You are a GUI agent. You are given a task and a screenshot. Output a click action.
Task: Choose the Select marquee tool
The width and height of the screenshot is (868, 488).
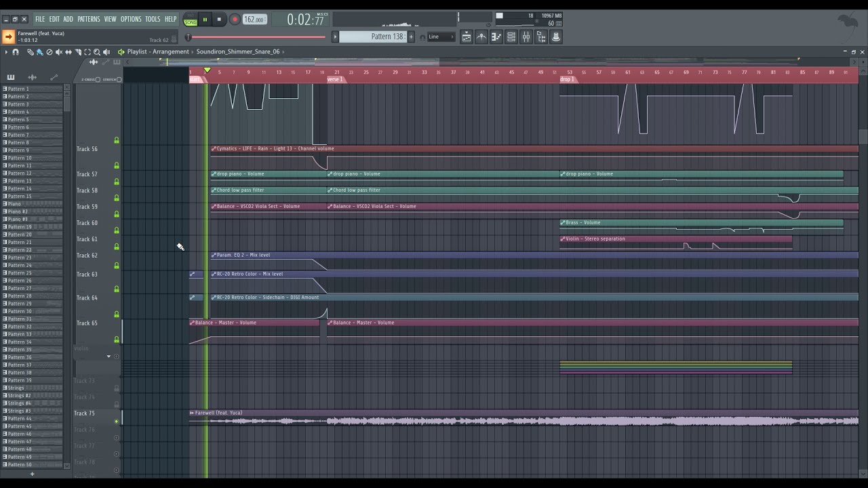pos(87,52)
